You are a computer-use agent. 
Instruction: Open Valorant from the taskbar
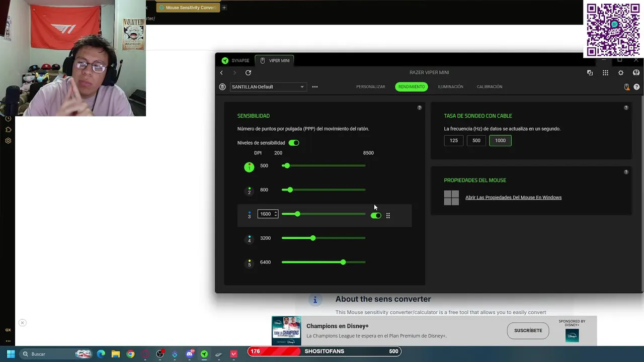tap(233, 354)
